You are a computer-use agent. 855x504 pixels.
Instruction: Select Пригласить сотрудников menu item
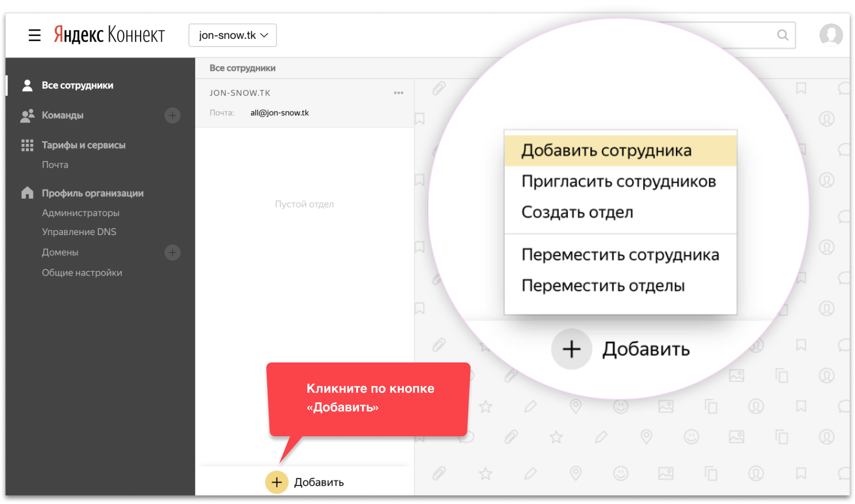coord(619,182)
